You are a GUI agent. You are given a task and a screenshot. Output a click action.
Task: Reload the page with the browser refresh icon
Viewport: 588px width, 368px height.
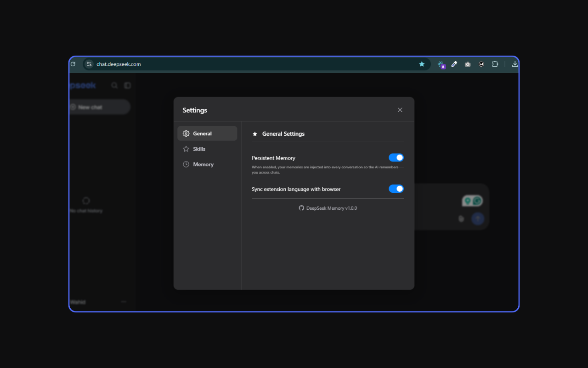pyautogui.click(x=73, y=64)
